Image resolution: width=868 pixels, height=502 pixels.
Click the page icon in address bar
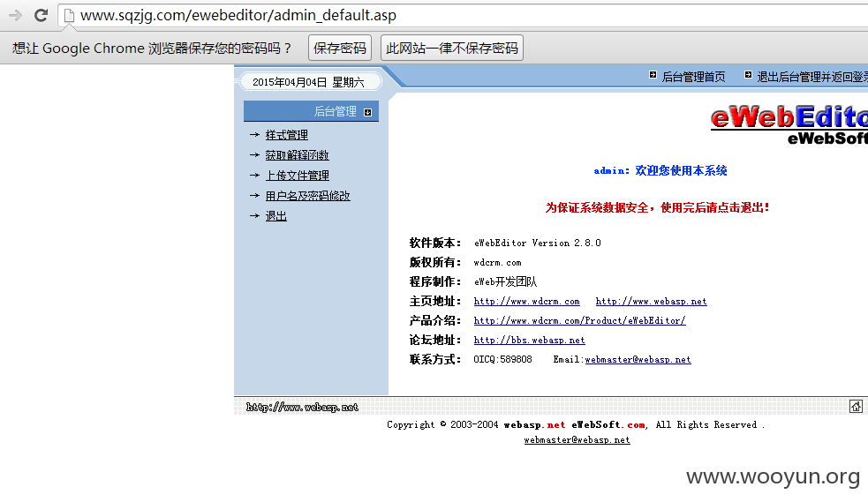[x=69, y=16]
